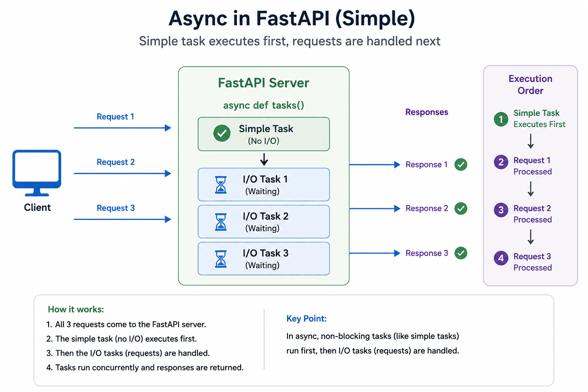Click the green check beside Response 2
The height and width of the screenshot is (392, 588).
tap(461, 209)
